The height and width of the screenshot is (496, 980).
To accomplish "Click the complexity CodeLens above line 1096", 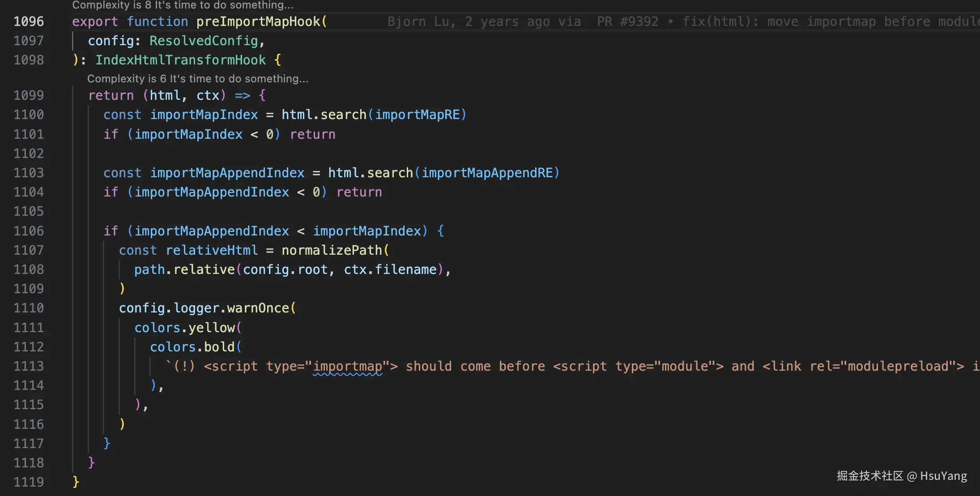I will (x=183, y=5).
